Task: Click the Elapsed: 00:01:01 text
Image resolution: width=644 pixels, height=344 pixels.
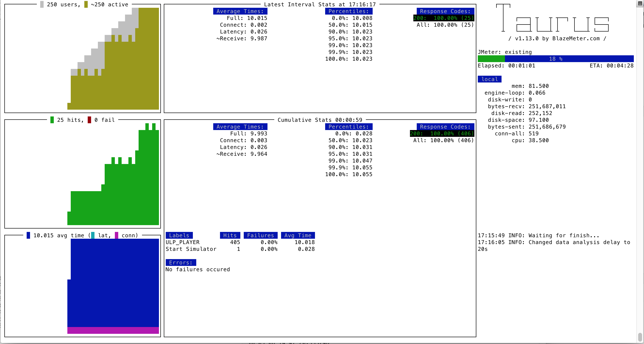Action: click(x=506, y=66)
